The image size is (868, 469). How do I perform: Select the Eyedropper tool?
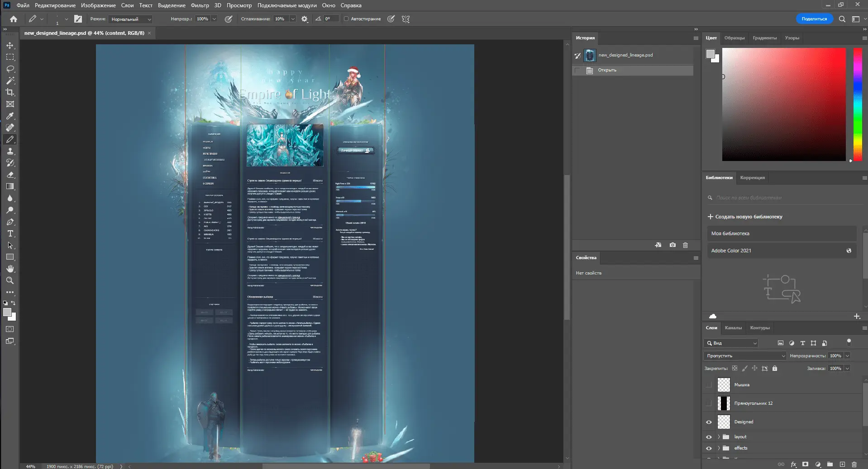tap(10, 116)
